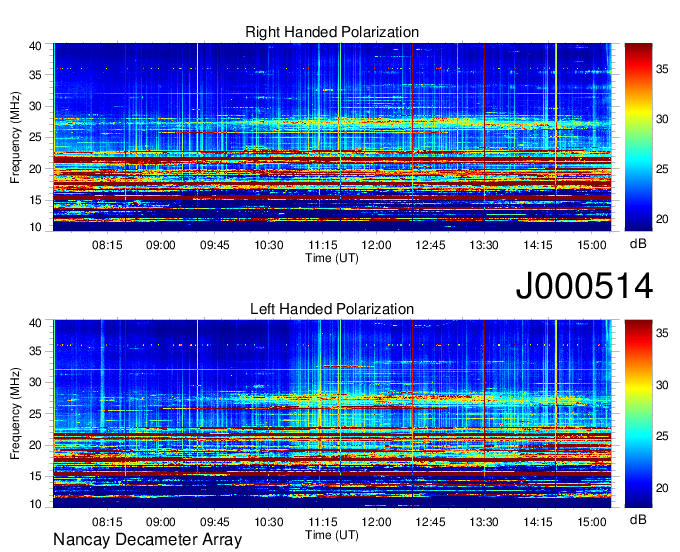Click the 09:00 tick on bottom plot
This screenshot has height=552, width=680.
[160, 522]
